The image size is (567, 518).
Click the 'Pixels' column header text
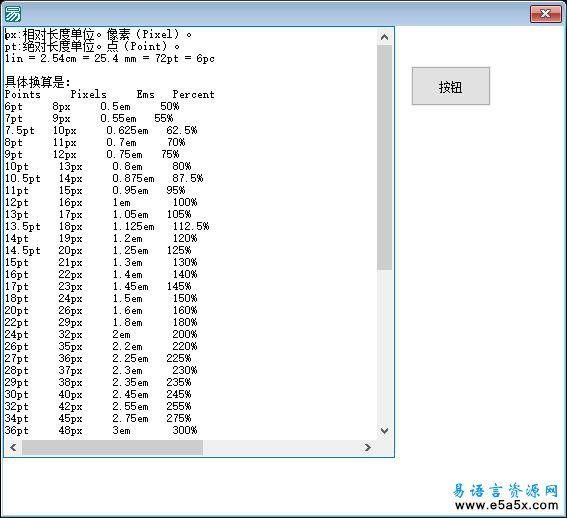point(89,94)
